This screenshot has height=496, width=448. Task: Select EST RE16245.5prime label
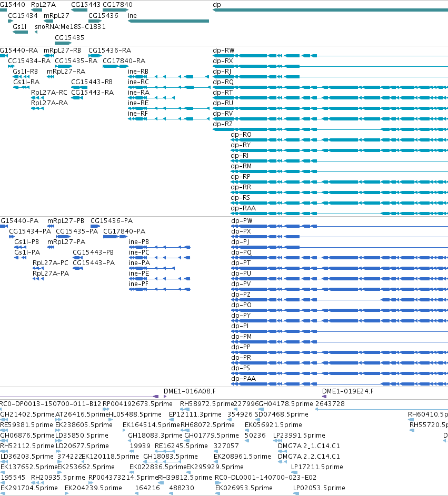(181, 446)
